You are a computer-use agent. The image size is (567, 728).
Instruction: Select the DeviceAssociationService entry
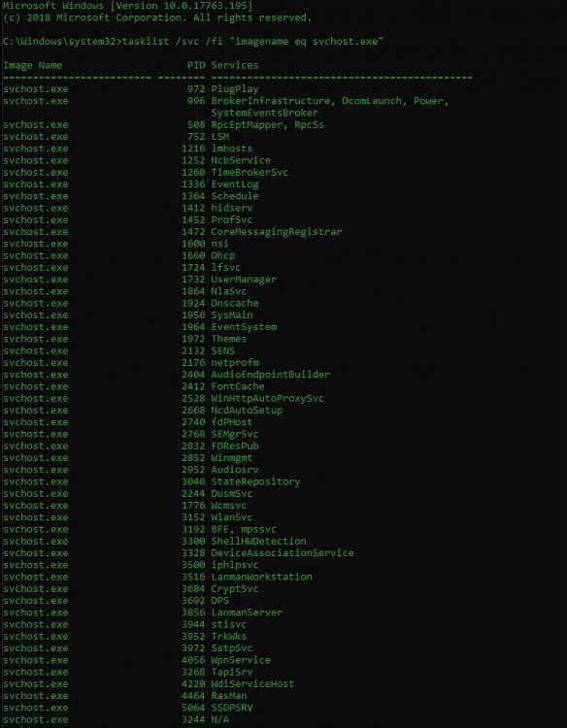[283, 553]
